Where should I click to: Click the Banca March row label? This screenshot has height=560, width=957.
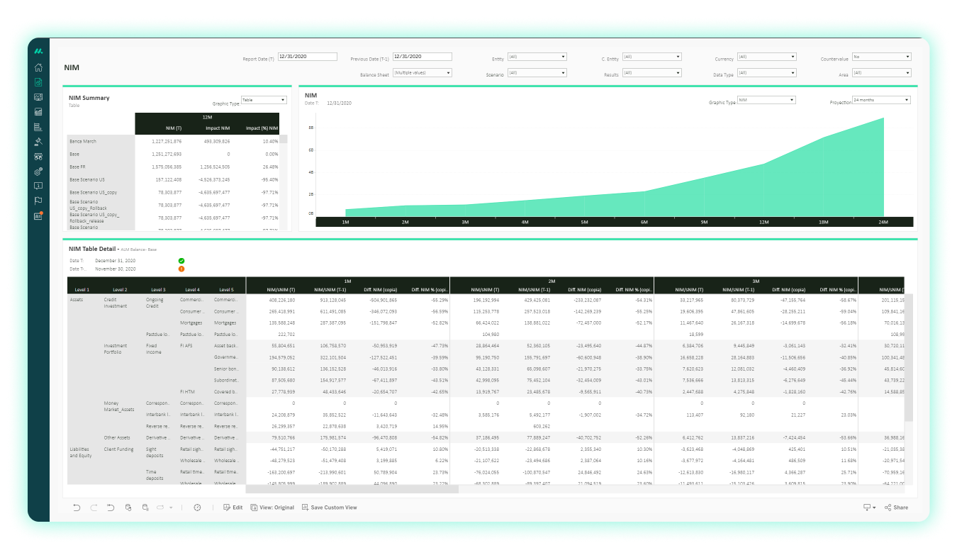pyautogui.click(x=83, y=141)
